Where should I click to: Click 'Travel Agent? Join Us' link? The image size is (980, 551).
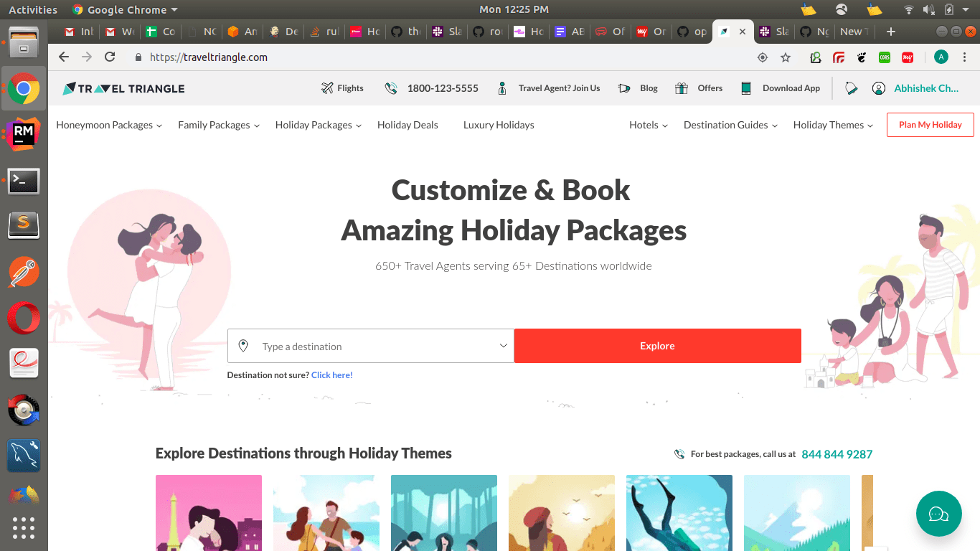[x=559, y=88]
